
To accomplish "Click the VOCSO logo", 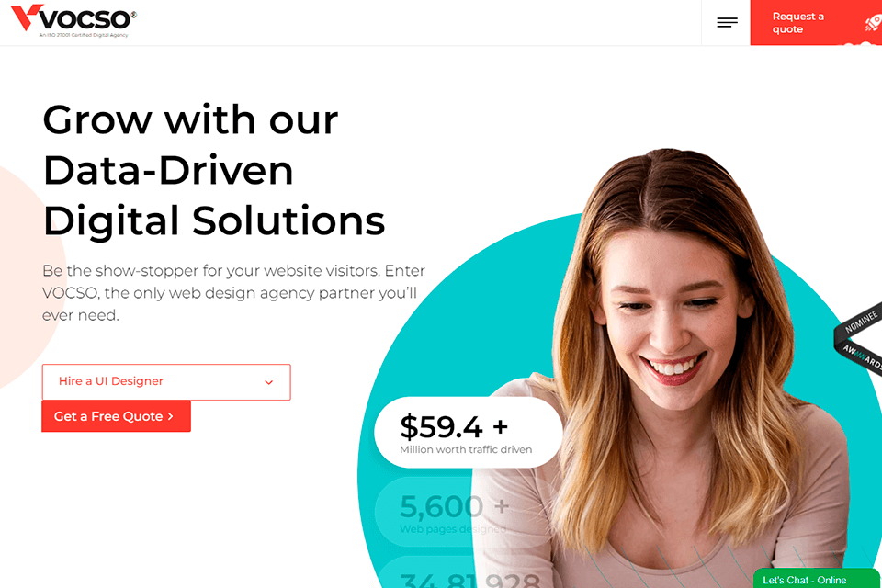I will [73, 20].
